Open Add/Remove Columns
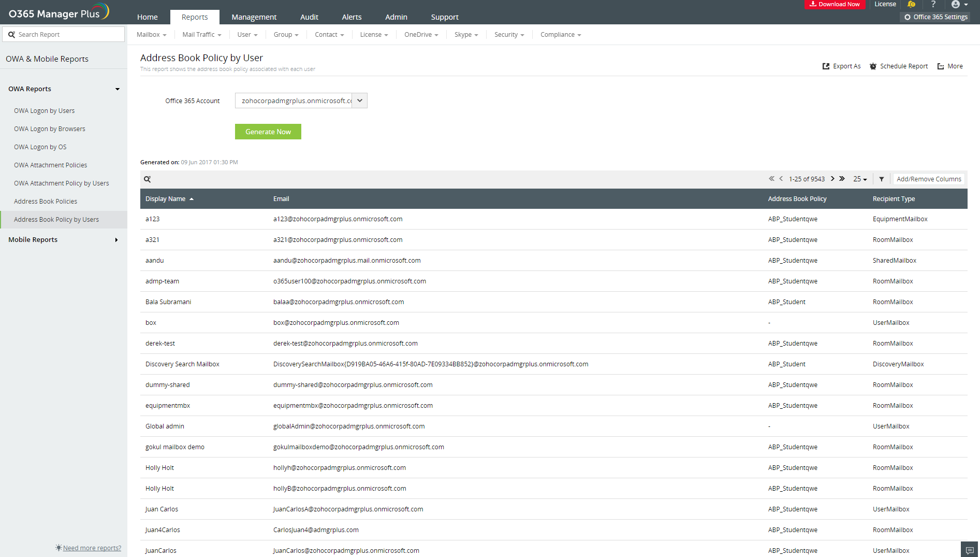Screen dimensions: 980x557 coord(928,179)
